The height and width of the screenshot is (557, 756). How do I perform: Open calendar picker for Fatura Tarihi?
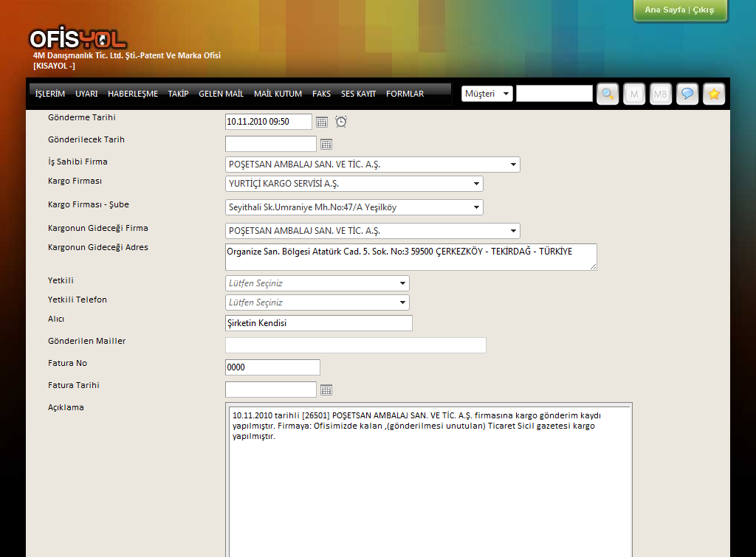tap(326, 390)
